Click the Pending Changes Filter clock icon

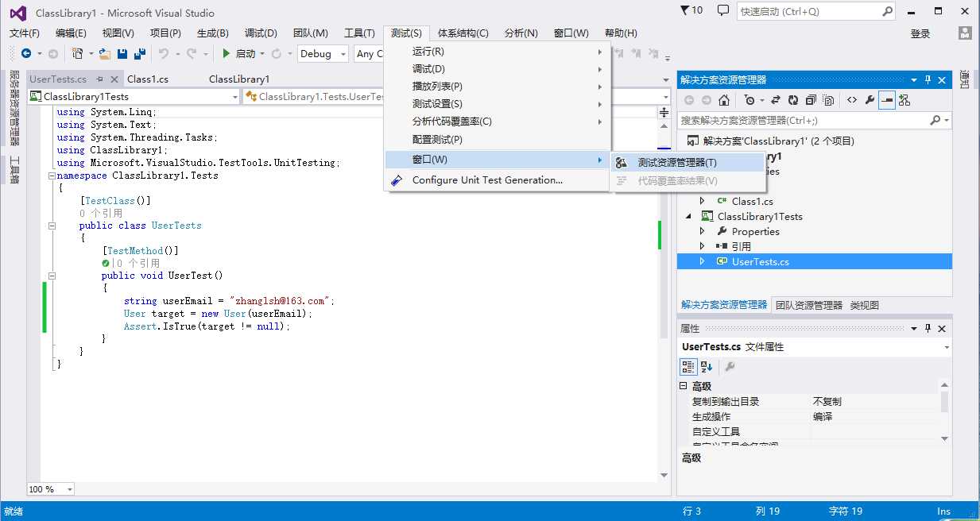tap(750, 100)
